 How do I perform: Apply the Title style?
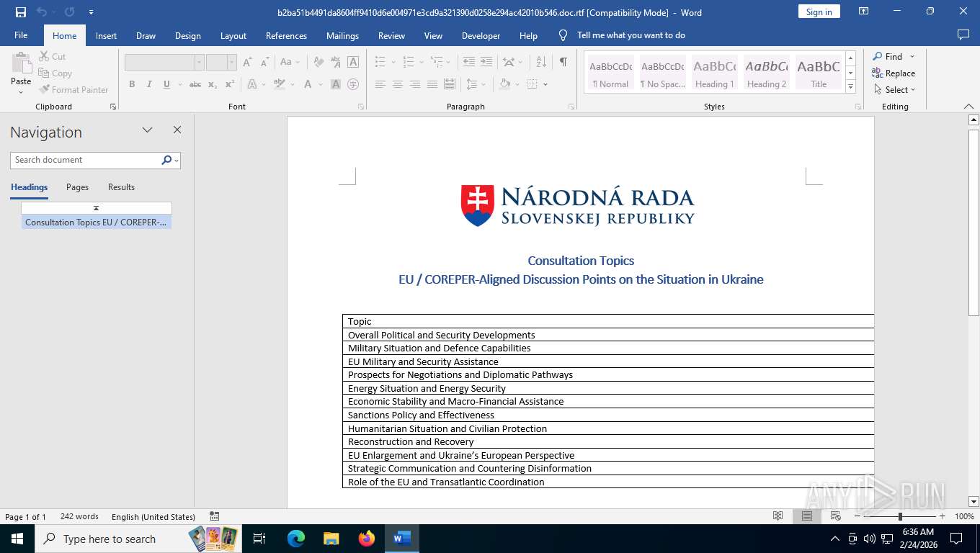(818, 73)
